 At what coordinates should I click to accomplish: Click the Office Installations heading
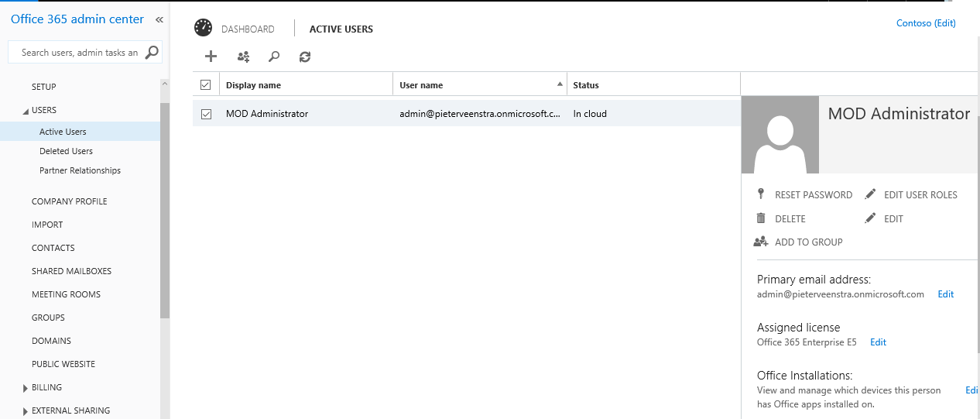pyautogui.click(x=804, y=376)
